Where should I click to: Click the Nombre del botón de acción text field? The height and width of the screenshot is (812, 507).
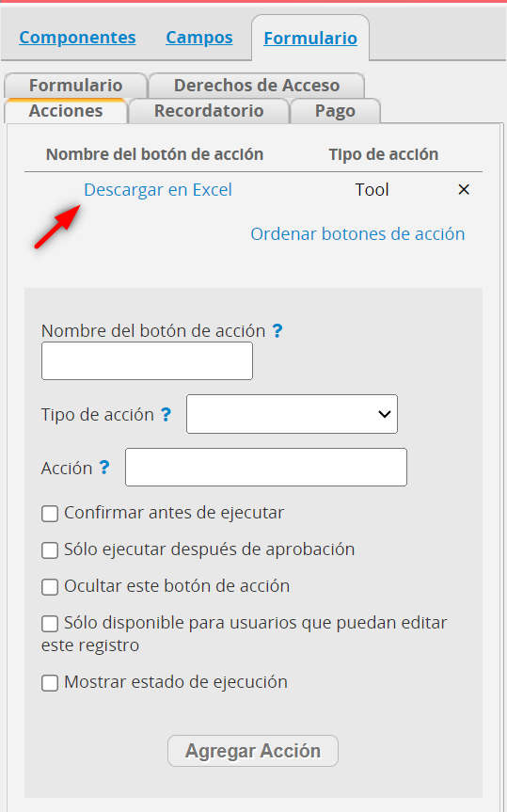tap(147, 361)
